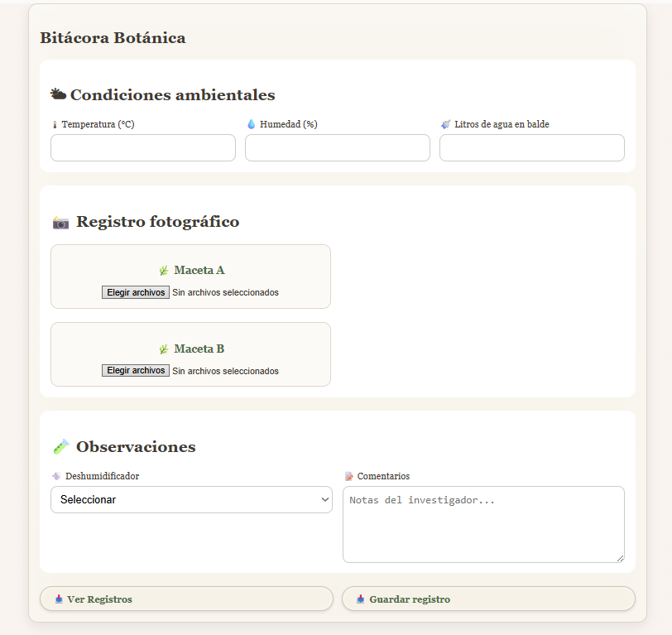
Task: Click the memo icon beside Comentarios
Action: pos(349,476)
